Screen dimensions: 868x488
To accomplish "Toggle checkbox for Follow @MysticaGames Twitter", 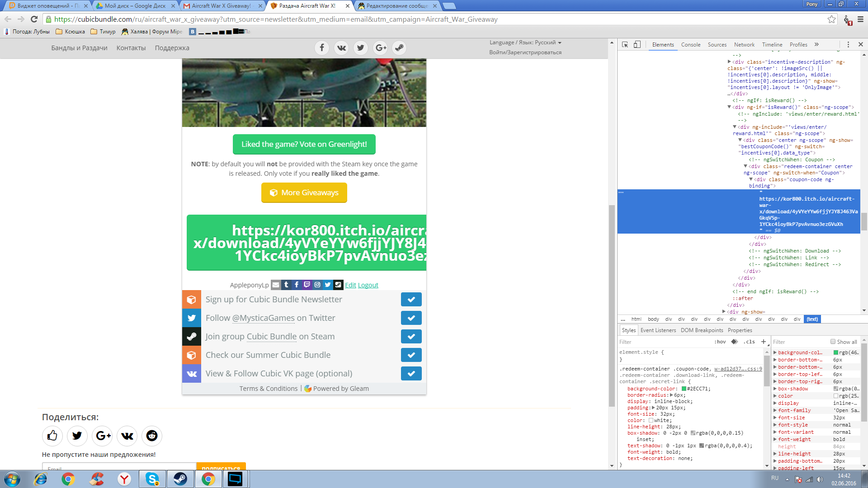I will (x=411, y=318).
